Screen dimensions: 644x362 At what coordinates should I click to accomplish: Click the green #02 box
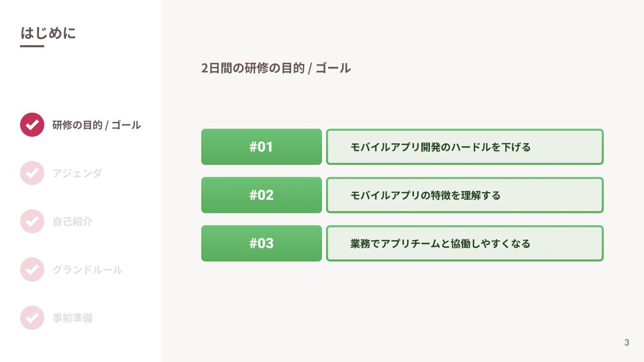(262, 195)
